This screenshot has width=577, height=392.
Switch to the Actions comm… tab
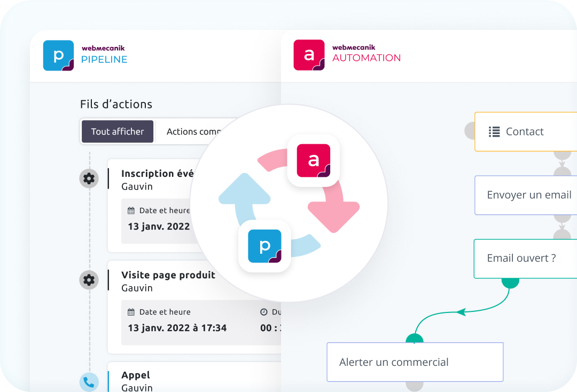[194, 131]
